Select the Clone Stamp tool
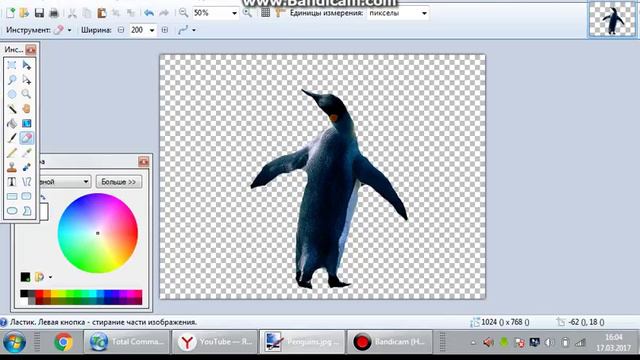This screenshot has width=640, height=360. [x=12, y=167]
